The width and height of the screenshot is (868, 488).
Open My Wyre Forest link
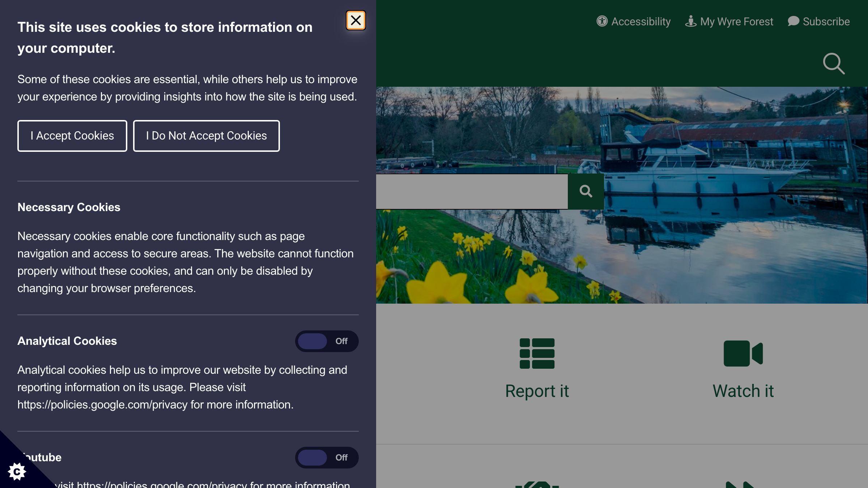[x=729, y=21]
